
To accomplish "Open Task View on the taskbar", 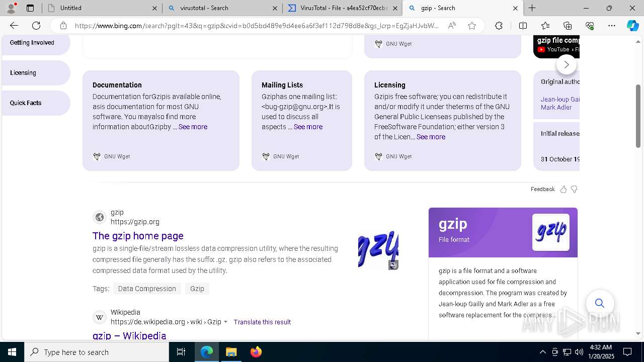I will 181,352.
